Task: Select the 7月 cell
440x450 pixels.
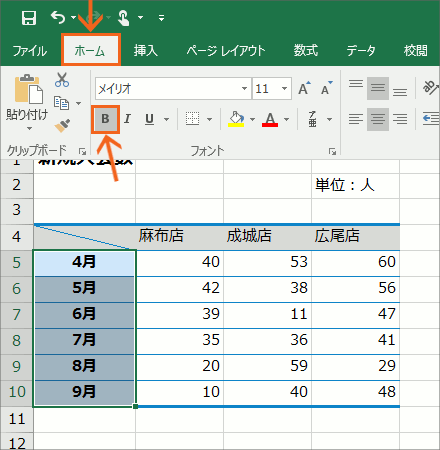Action: pos(84,341)
